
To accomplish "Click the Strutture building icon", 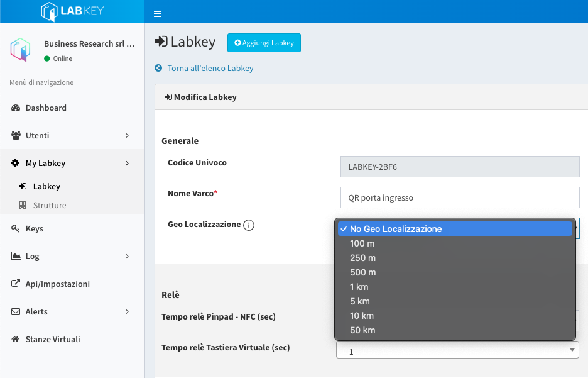I will [x=22, y=205].
